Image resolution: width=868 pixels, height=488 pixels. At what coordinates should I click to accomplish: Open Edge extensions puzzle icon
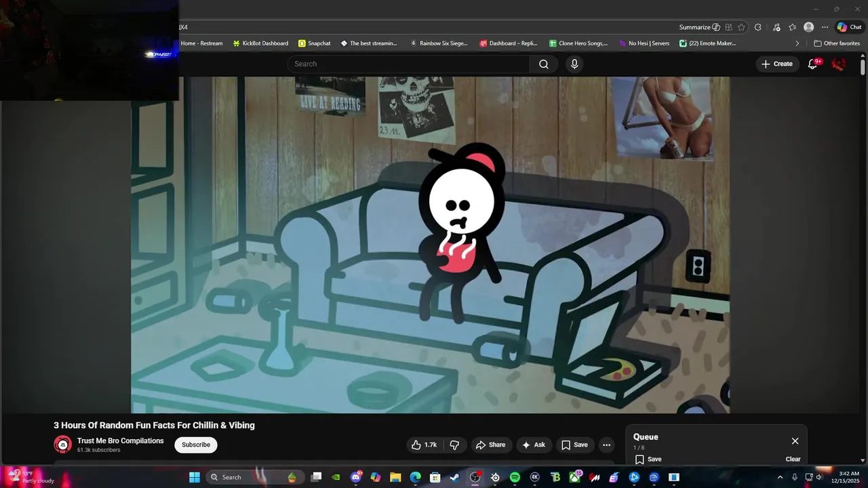pyautogui.click(x=758, y=27)
